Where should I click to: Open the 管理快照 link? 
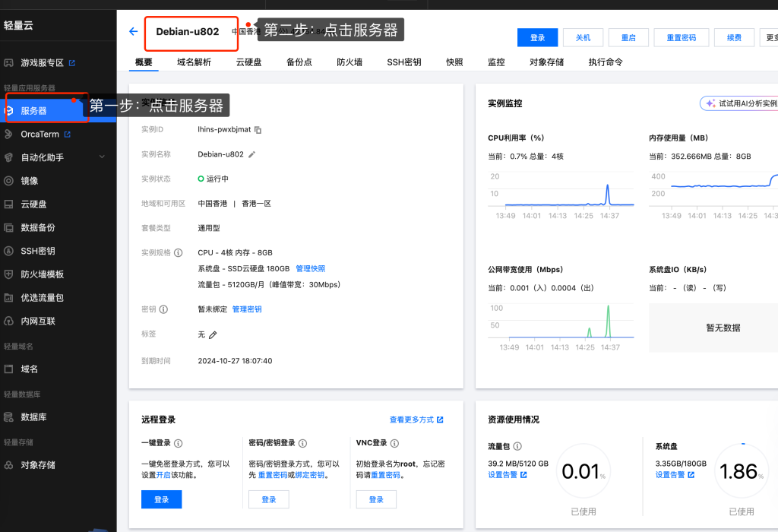(310, 268)
